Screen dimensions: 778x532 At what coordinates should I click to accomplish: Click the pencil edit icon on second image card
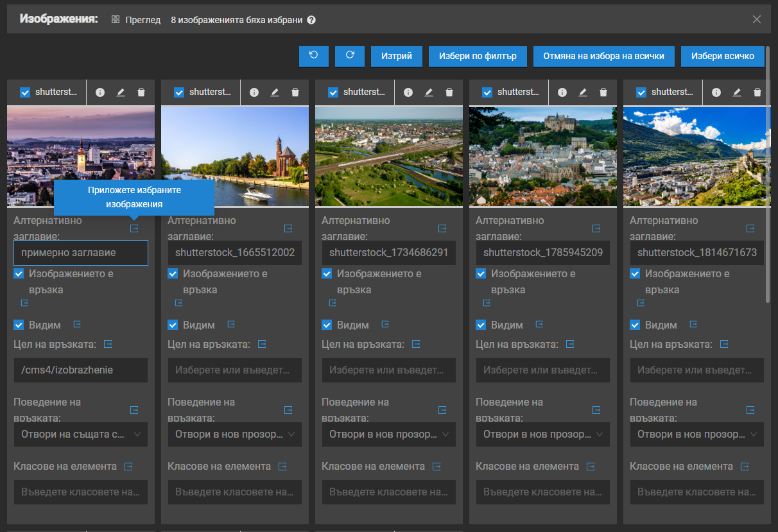[275, 92]
